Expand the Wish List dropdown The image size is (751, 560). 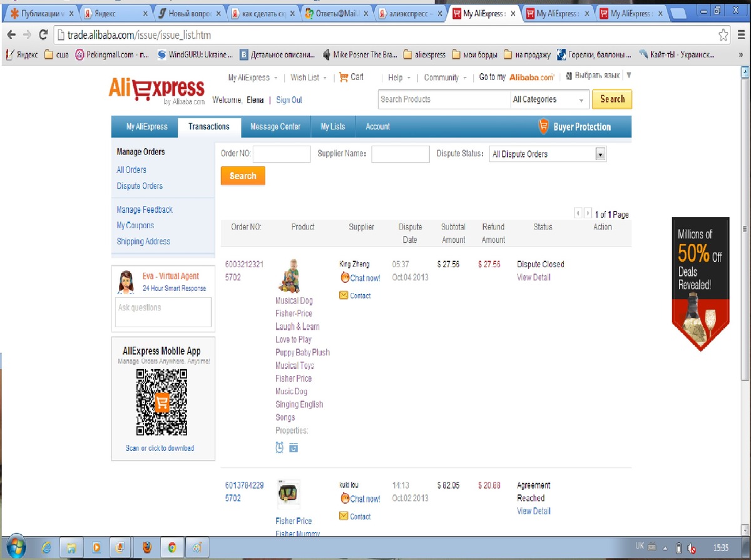tap(309, 78)
